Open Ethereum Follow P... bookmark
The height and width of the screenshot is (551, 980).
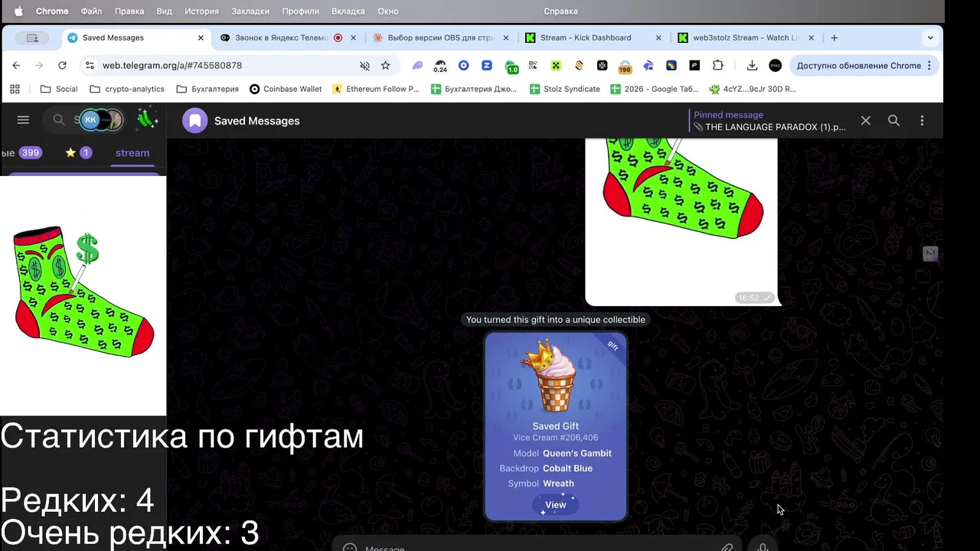(375, 89)
